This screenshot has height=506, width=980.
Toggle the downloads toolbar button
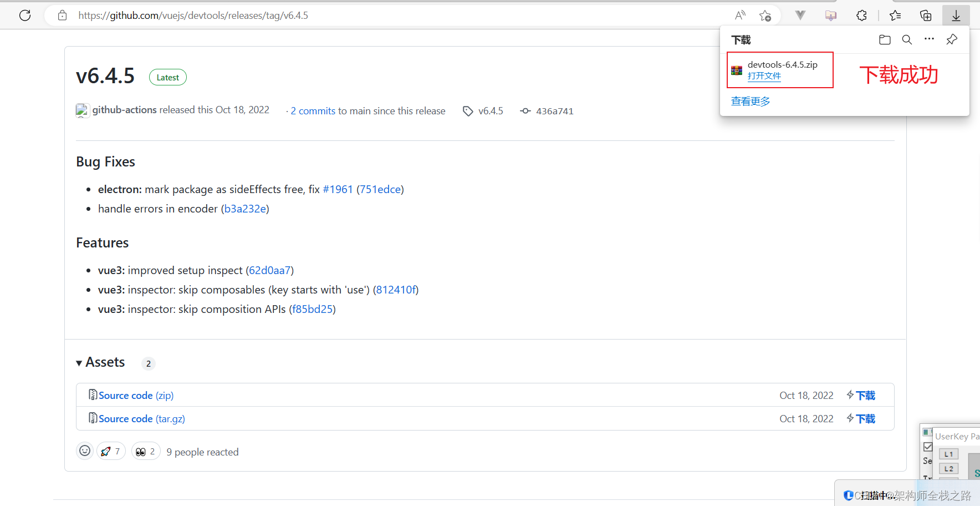(x=956, y=16)
